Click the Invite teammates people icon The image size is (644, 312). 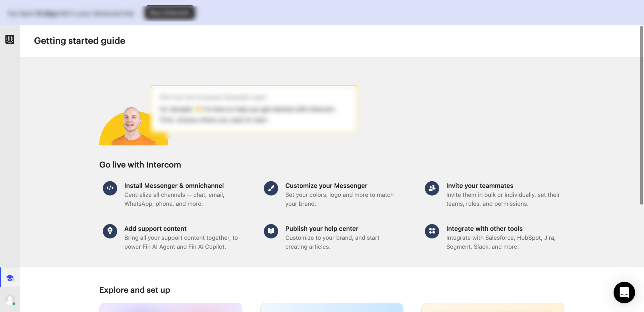[432, 188]
